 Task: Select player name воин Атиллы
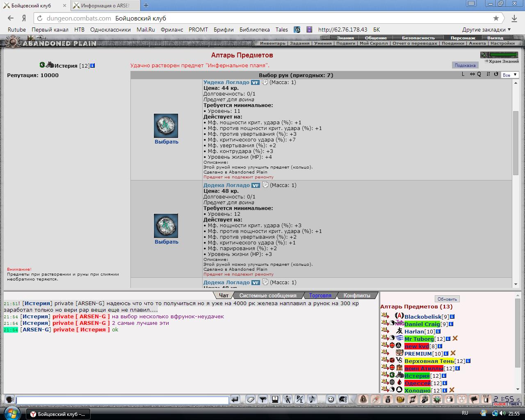tap(424, 368)
